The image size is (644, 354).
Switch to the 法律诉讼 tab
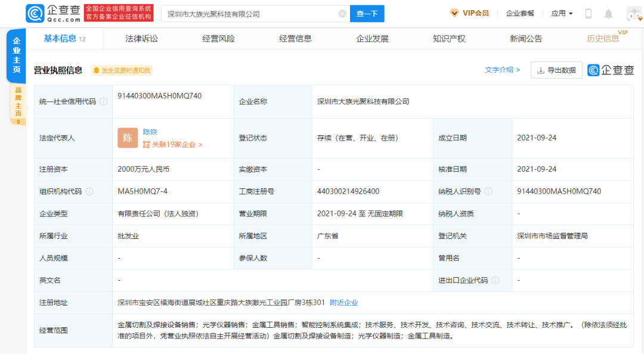click(141, 39)
